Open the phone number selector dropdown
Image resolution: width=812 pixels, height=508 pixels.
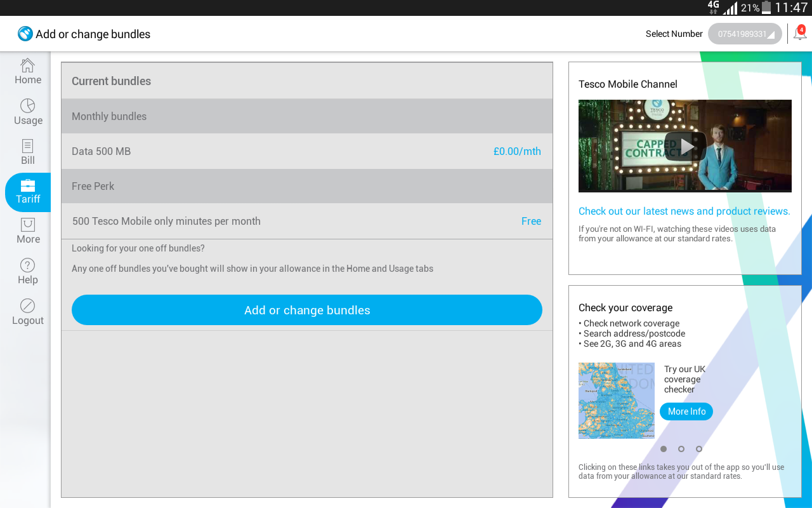745,34
